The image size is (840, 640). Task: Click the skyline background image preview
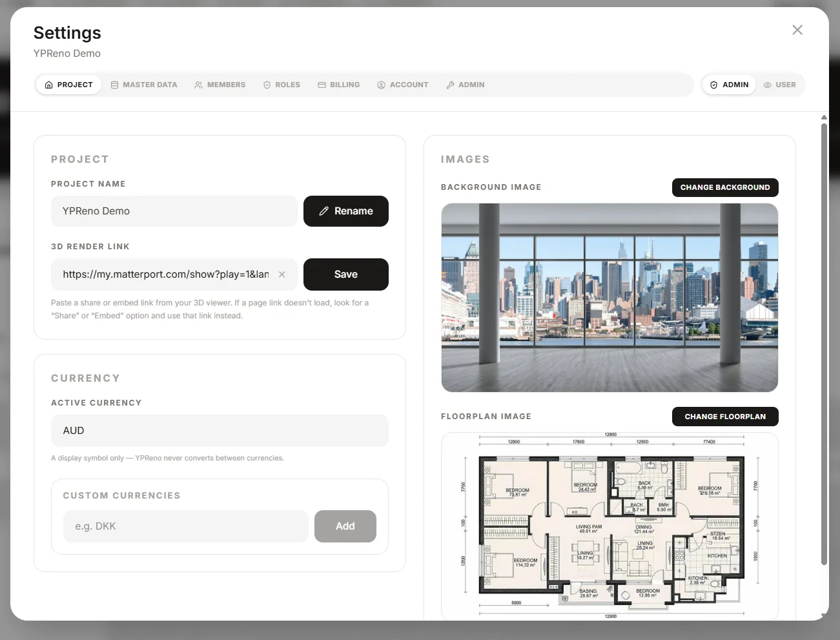coord(610,298)
